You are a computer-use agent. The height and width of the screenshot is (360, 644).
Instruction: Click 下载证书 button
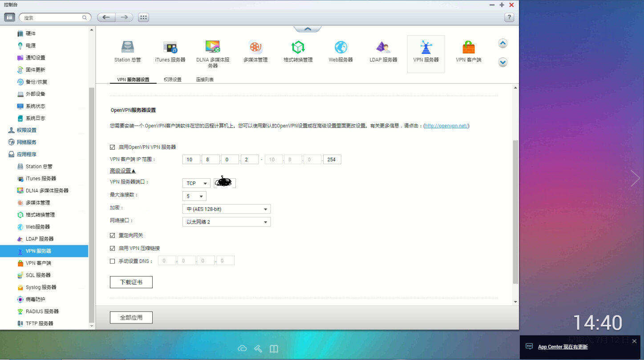coord(131,282)
